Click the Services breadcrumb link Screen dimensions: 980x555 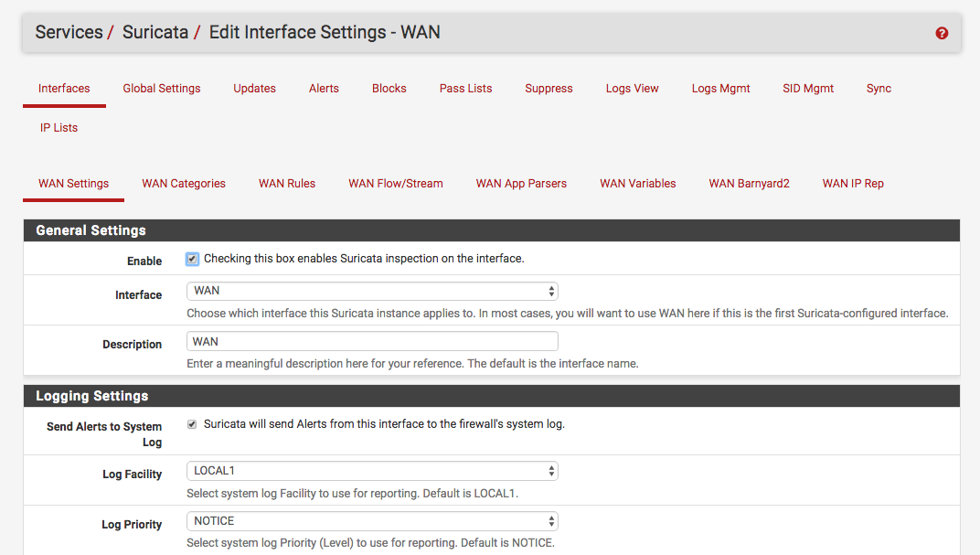(69, 33)
